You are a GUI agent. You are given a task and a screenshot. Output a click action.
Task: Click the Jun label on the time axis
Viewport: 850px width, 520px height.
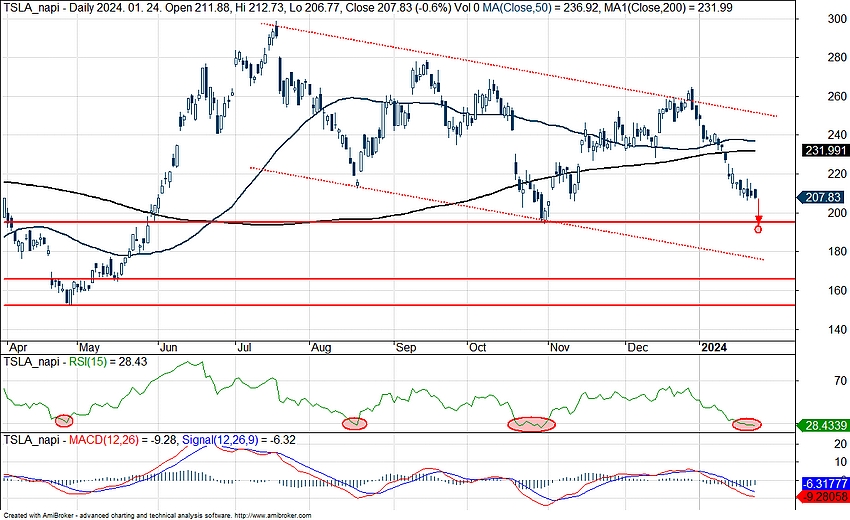click(x=169, y=348)
